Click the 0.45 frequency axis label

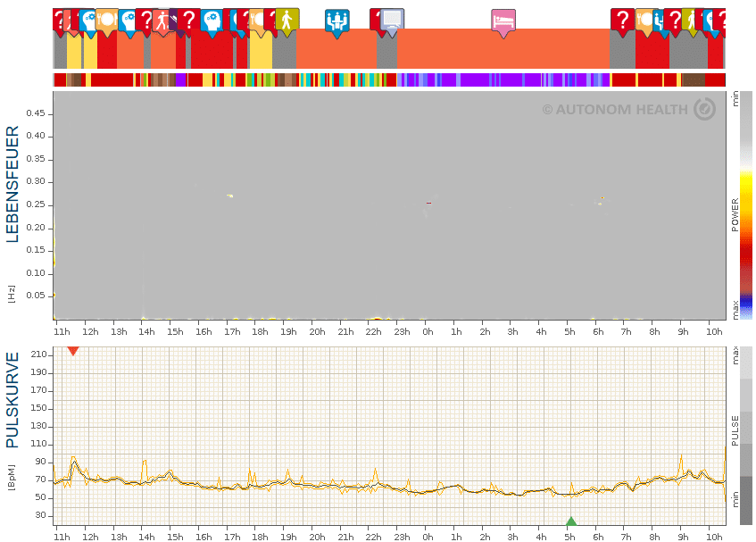(36, 113)
